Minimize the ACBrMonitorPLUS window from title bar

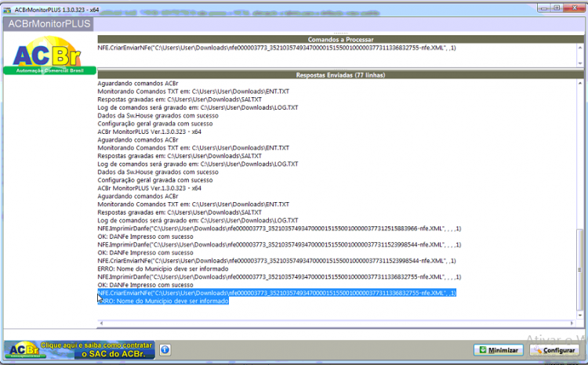[x=544, y=8]
